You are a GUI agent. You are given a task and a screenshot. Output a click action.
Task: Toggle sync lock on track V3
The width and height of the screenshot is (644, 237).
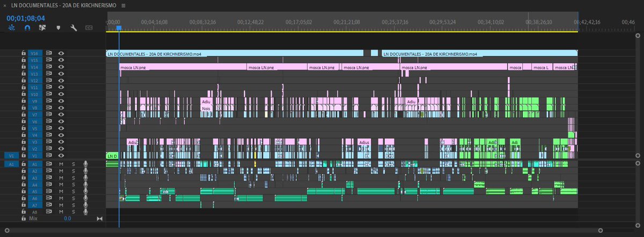(49, 142)
